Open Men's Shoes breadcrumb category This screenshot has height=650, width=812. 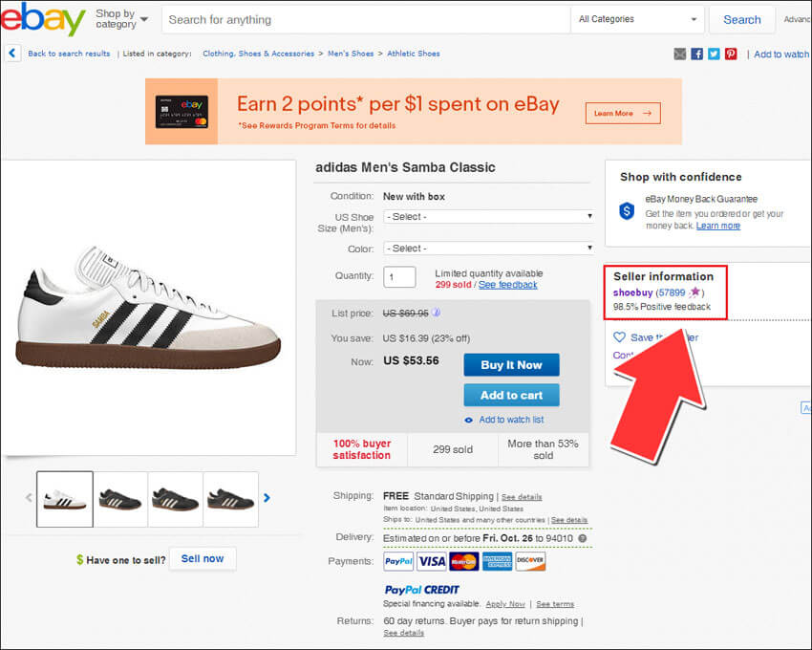tap(350, 54)
